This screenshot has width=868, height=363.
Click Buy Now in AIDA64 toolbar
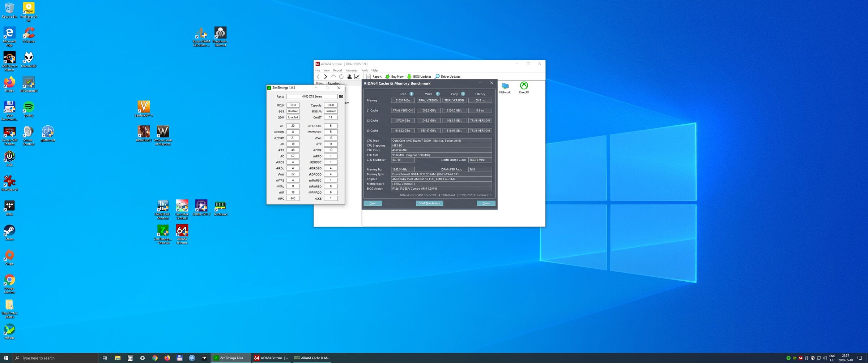(394, 77)
